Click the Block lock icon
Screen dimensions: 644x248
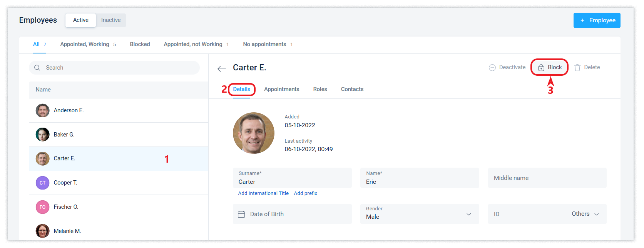[541, 68]
